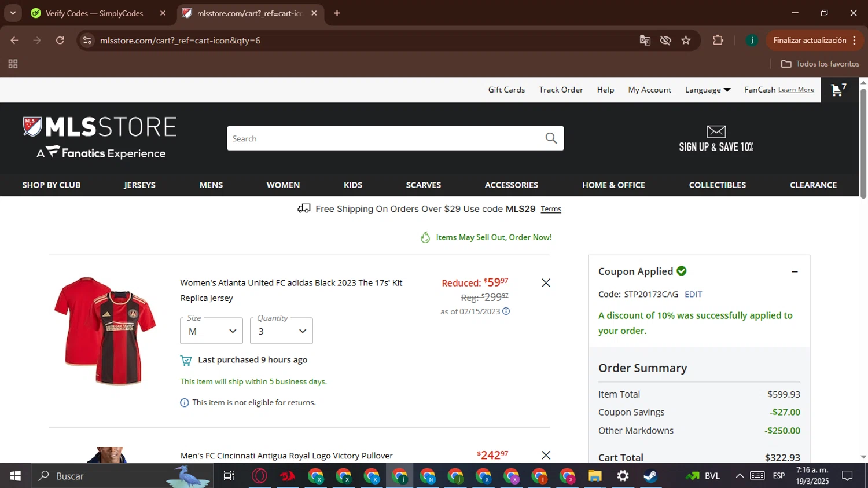The width and height of the screenshot is (868, 488).
Task: Open Settings gear on the taskbar
Action: click(x=623, y=476)
